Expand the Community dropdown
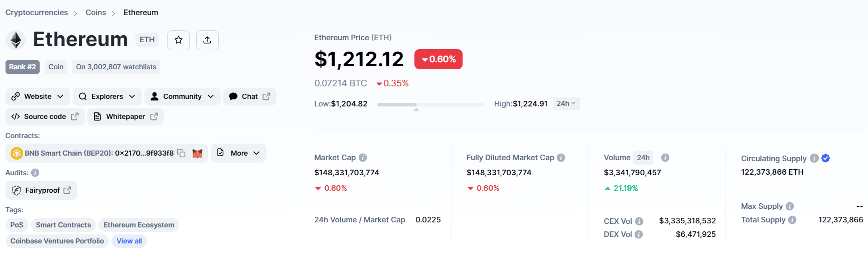This screenshot has height=259, width=868. tap(182, 96)
